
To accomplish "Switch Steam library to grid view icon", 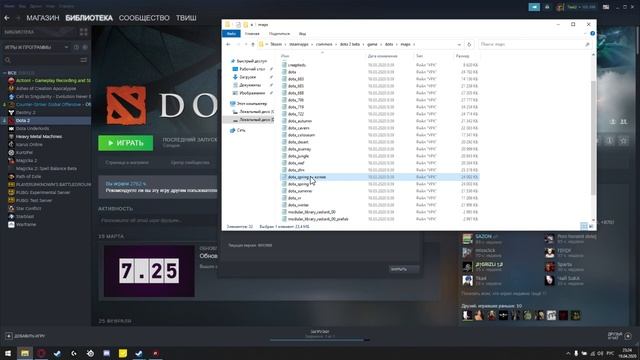I will pyautogui.click(x=84, y=32).
